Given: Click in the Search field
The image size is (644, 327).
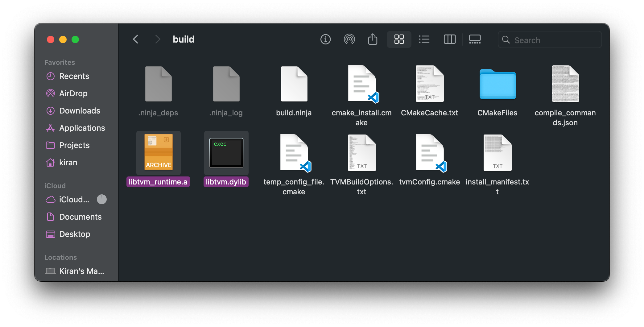Looking at the screenshot, I should click(550, 40).
